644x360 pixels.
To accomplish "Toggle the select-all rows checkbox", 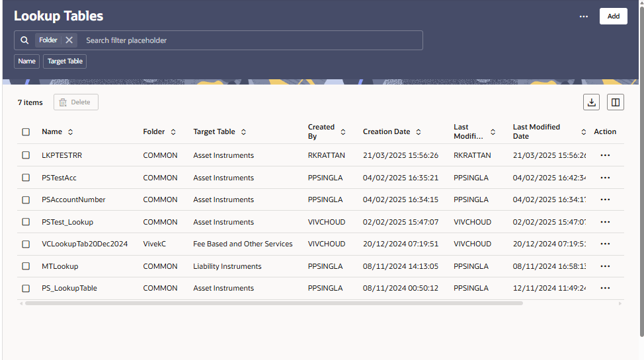I will coord(26,131).
